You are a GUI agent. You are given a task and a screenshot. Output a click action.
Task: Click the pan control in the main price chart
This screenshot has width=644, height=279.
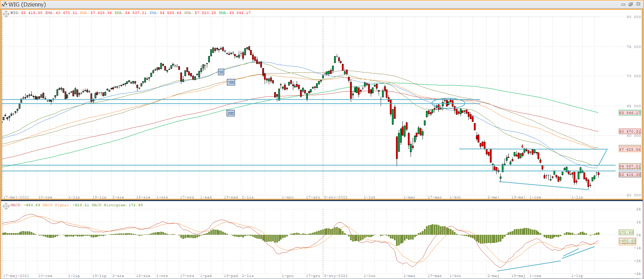(x=6, y=14)
